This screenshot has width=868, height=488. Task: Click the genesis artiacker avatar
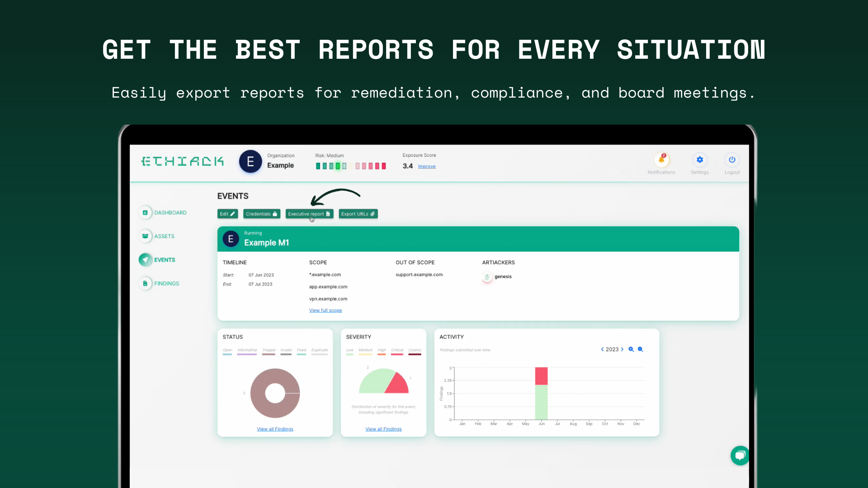tap(487, 277)
